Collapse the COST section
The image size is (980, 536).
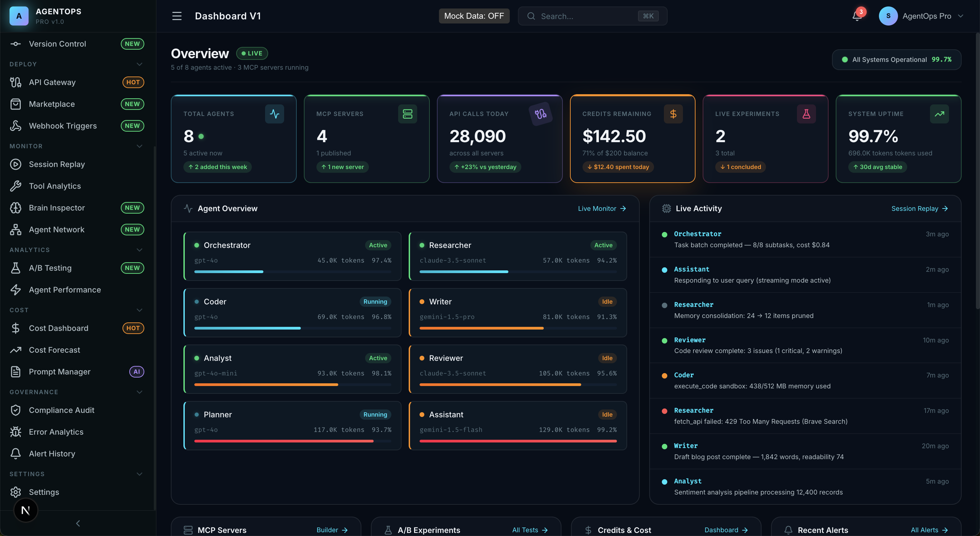tap(139, 310)
